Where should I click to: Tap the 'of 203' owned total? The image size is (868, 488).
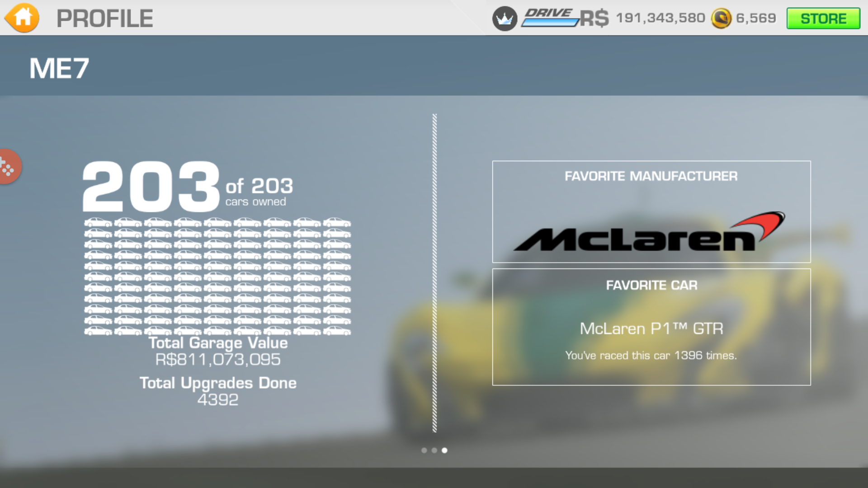point(259,186)
